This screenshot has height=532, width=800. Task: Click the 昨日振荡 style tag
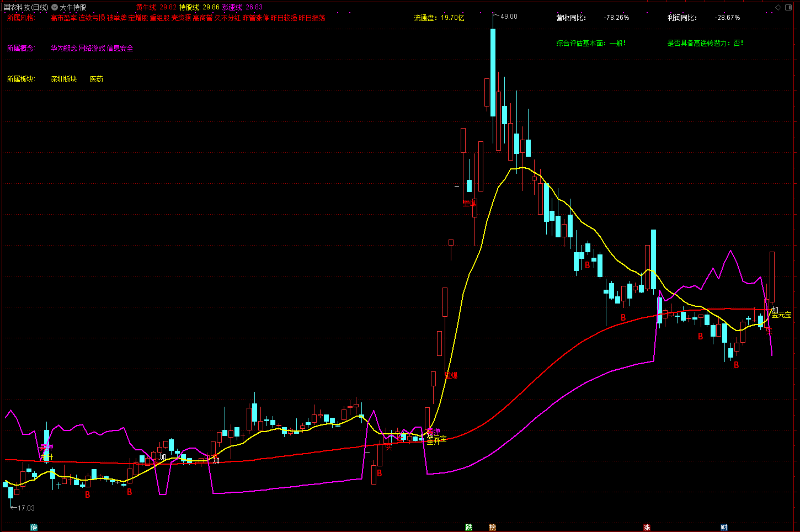point(312,18)
